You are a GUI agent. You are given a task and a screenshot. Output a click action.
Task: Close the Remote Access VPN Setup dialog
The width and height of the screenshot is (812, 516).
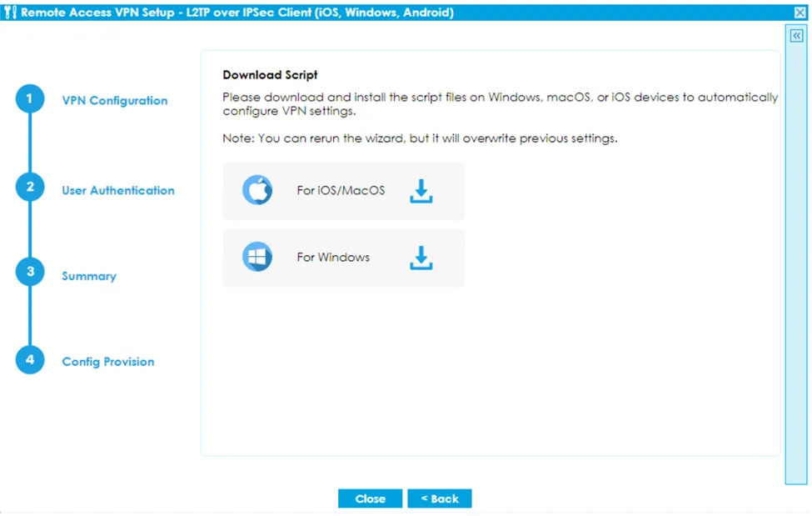pyautogui.click(x=800, y=12)
